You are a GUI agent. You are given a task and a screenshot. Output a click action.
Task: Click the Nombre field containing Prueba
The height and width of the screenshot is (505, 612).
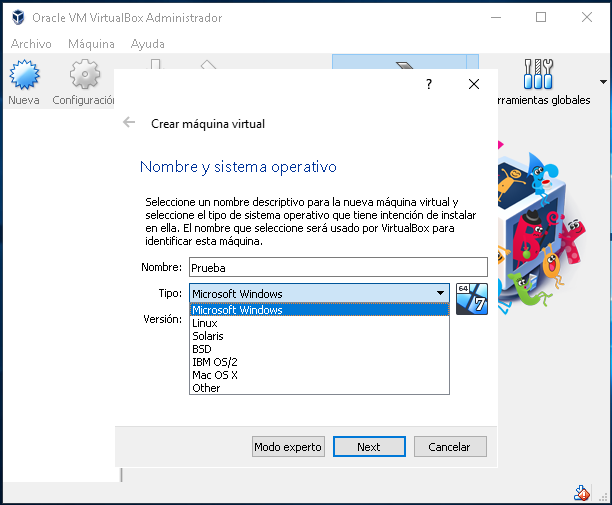coord(338,267)
